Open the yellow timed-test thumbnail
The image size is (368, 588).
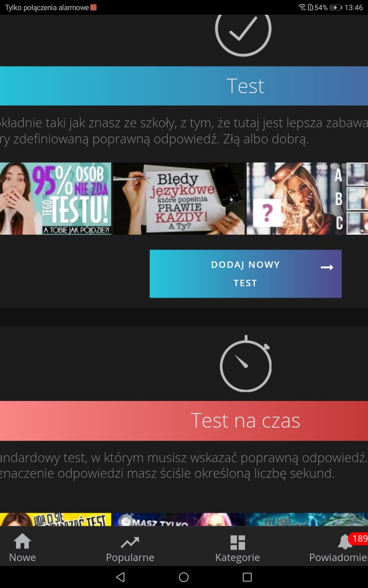tap(56, 520)
